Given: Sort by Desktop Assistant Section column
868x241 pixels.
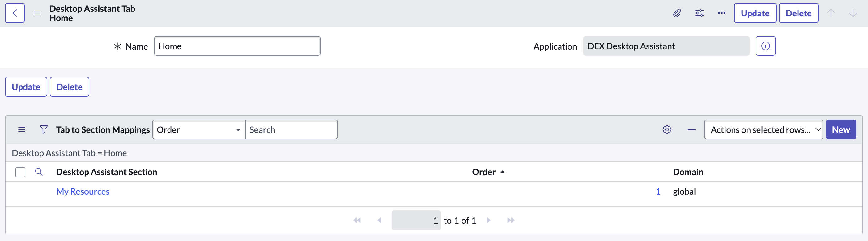Looking at the screenshot, I should pyautogui.click(x=106, y=172).
